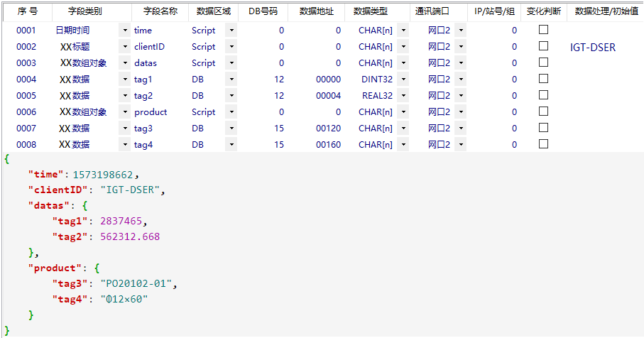This screenshot has width=644, height=338.
Task: Enable change-detection checkbox in row 0008
Action: (543, 144)
